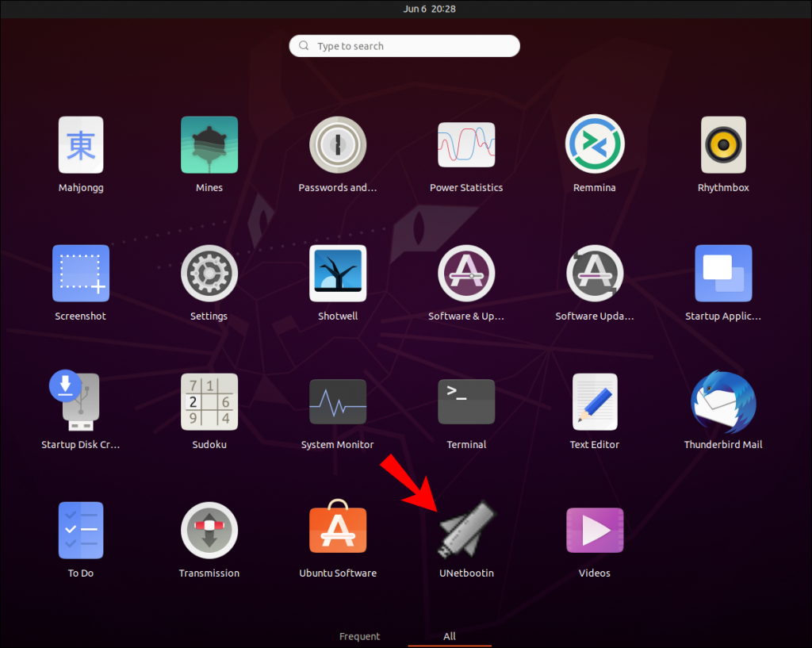
Task: Open Ubuntu Software
Action: (x=338, y=530)
